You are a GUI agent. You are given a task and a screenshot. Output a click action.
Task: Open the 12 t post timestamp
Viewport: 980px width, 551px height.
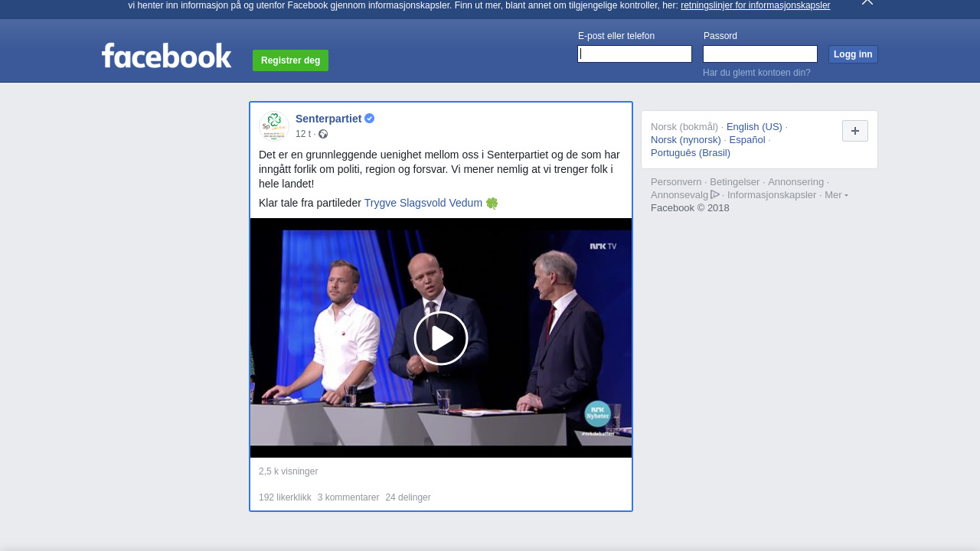(303, 134)
